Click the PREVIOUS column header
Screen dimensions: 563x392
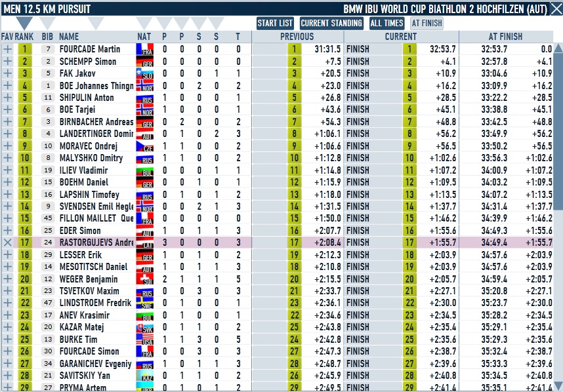click(297, 37)
